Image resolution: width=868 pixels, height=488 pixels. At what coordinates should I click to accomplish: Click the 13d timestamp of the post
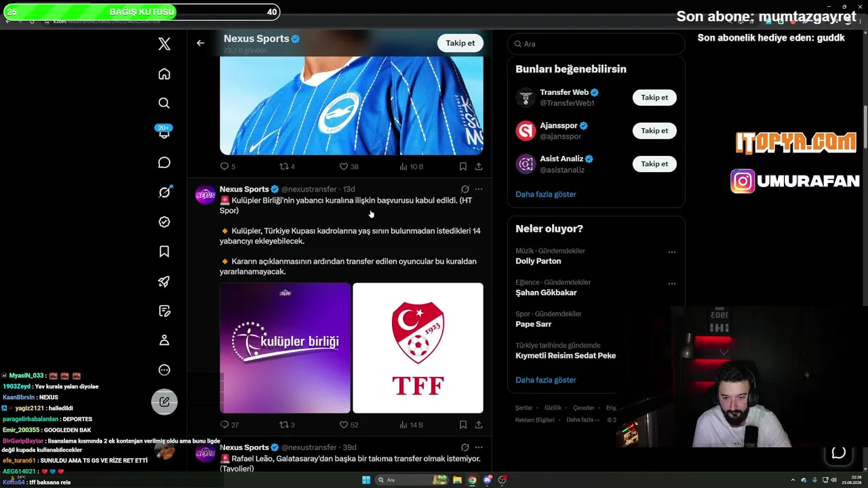[349, 189]
